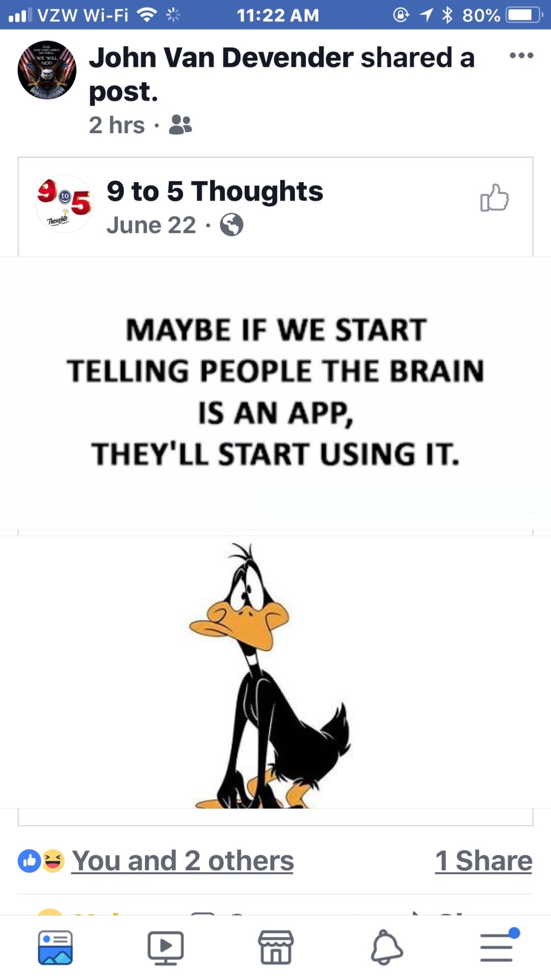This screenshot has height=980, width=551.
Task: Like the 9 to 5 Thoughts page
Action: tap(494, 198)
